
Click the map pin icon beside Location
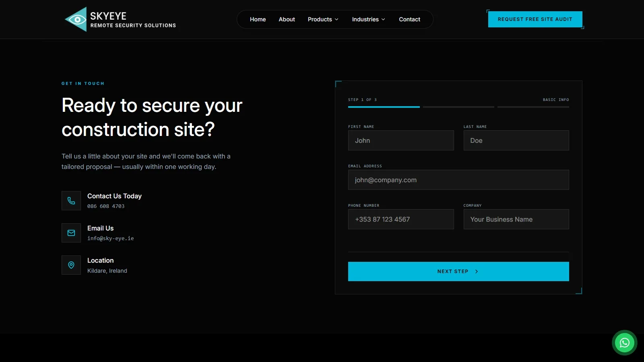71,265
